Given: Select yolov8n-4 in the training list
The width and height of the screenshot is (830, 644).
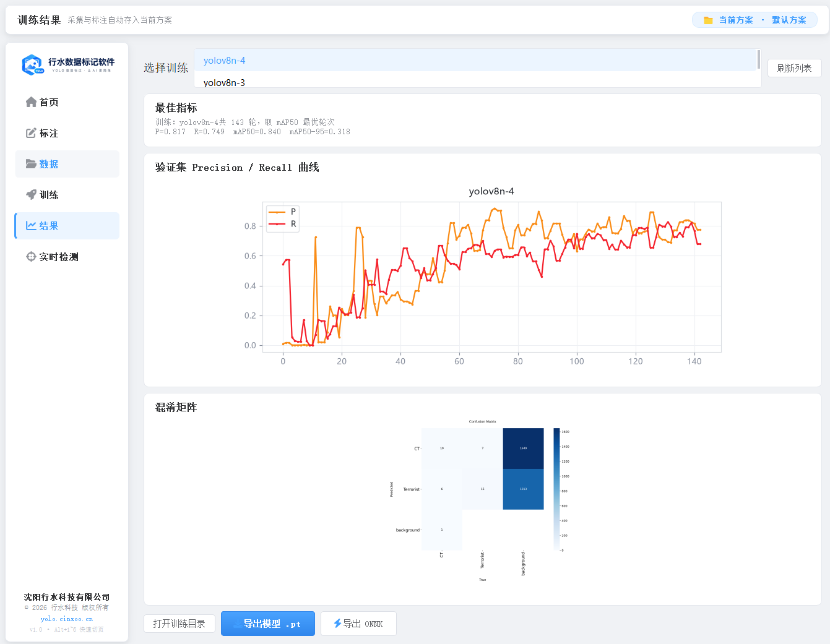Looking at the screenshot, I should pyautogui.click(x=475, y=61).
